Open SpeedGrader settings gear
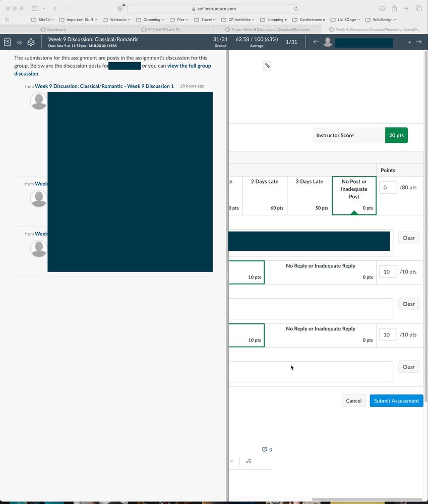The height and width of the screenshot is (504, 428). (31, 42)
